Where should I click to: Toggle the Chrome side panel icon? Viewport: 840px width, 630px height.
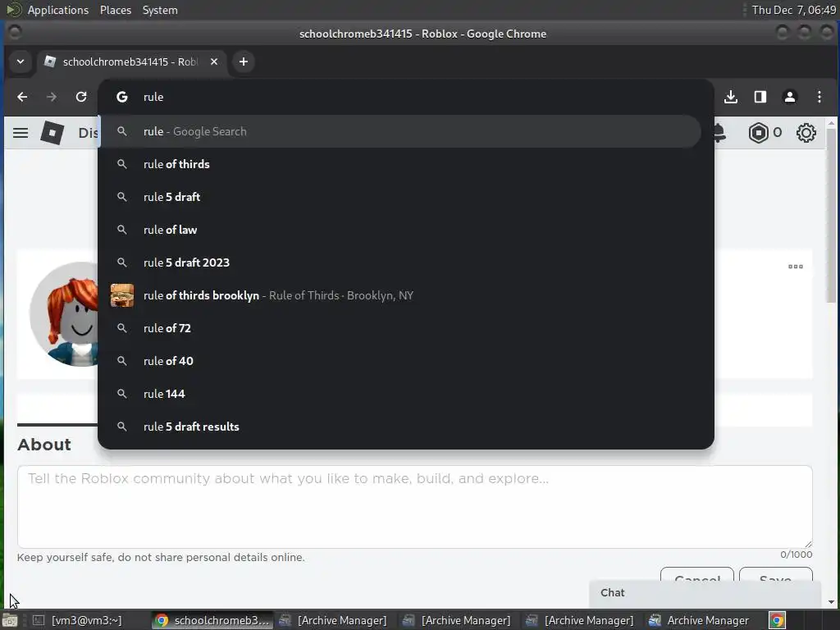click(x=760, y=97)
